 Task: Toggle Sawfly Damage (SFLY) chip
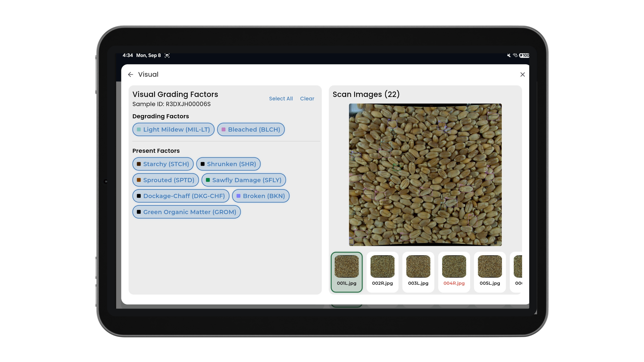click(x=243, y=180)
